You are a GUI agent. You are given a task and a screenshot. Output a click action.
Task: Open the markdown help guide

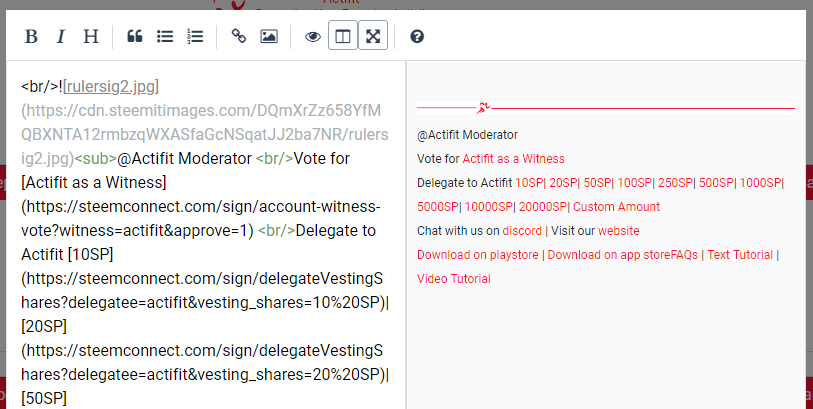(x=417, y=36)
